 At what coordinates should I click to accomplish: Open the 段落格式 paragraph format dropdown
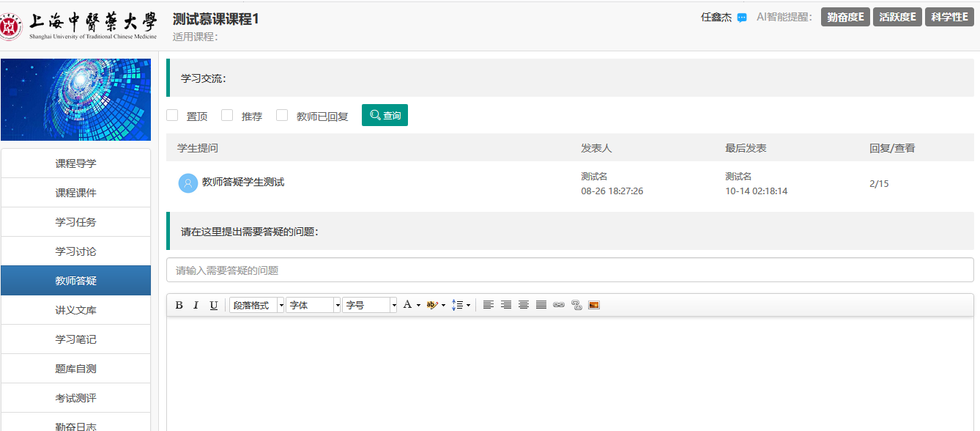pyautogui.click(x=256, y=305)
